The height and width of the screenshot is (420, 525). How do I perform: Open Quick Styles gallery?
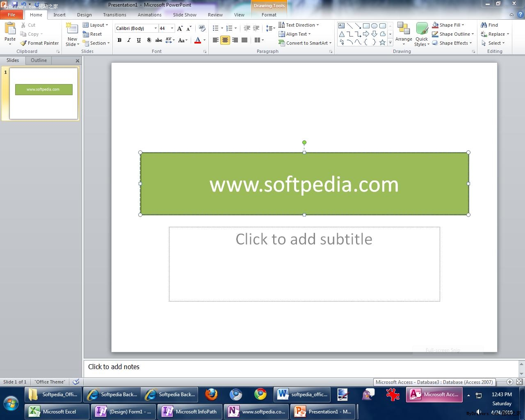[422, 34]
